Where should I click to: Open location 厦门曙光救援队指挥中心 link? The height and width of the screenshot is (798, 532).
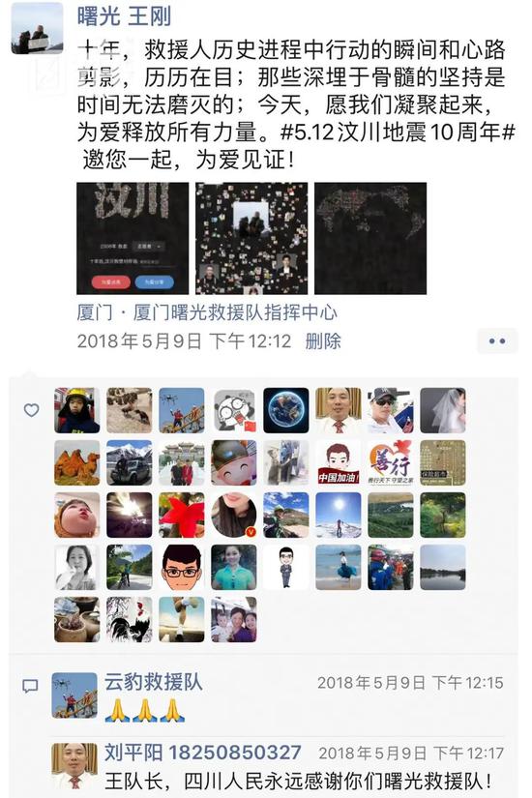click(207, 312)
